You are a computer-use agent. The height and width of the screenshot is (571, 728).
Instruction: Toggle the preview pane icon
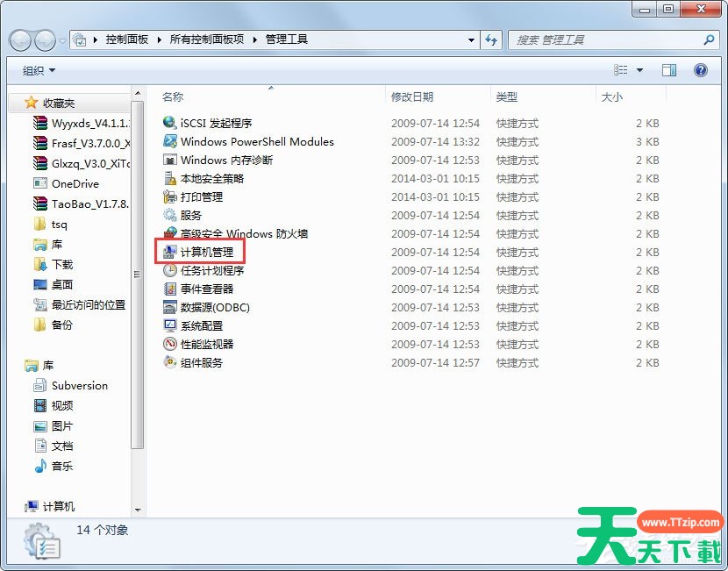[x=668, y=70]
